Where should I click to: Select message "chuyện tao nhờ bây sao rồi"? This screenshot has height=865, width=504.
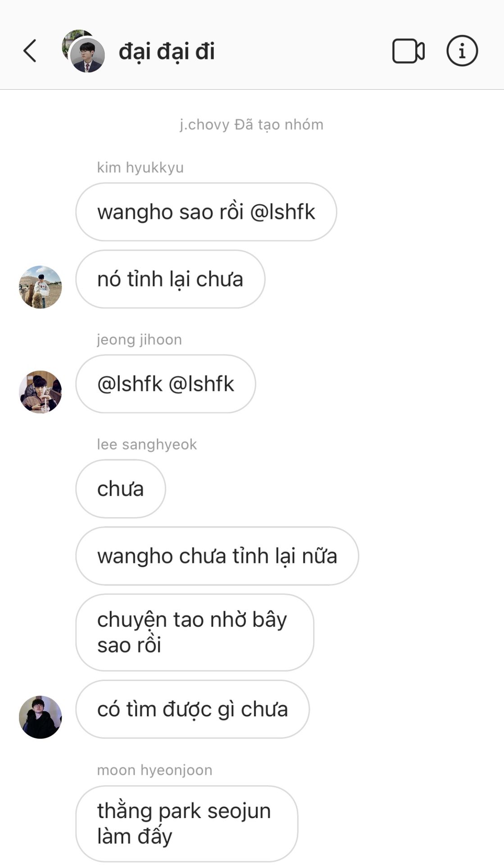pyautogui.click(x=195, y=633)
